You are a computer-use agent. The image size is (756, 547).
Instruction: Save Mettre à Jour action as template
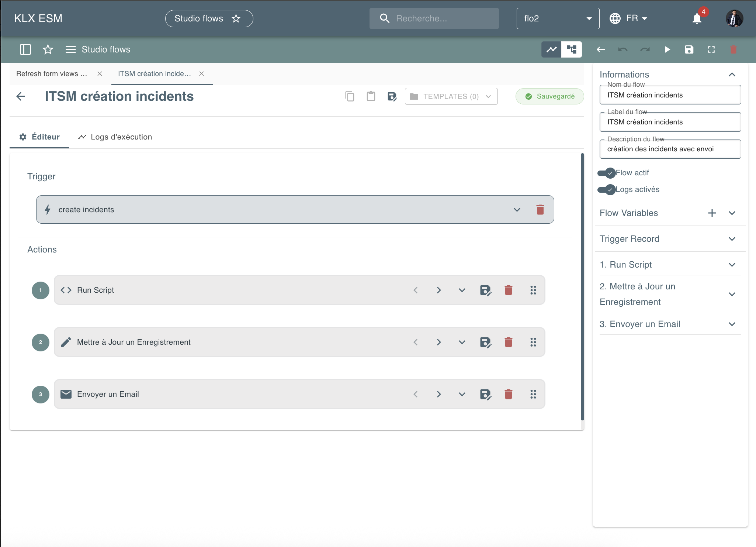click(x=486, y=342)
